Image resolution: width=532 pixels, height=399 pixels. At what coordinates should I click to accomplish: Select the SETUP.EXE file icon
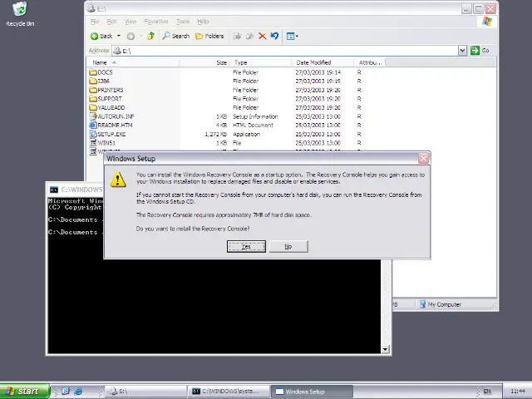93,134
